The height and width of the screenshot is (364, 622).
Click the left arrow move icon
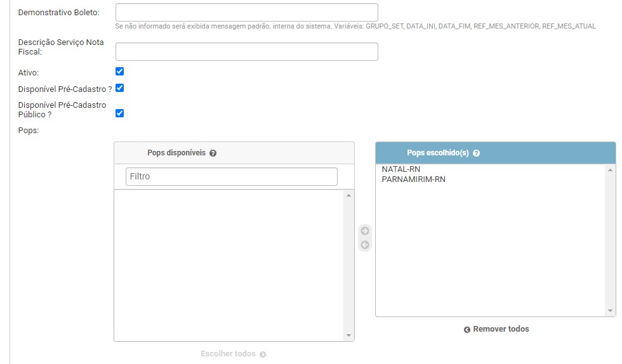(x=365, y=245)
